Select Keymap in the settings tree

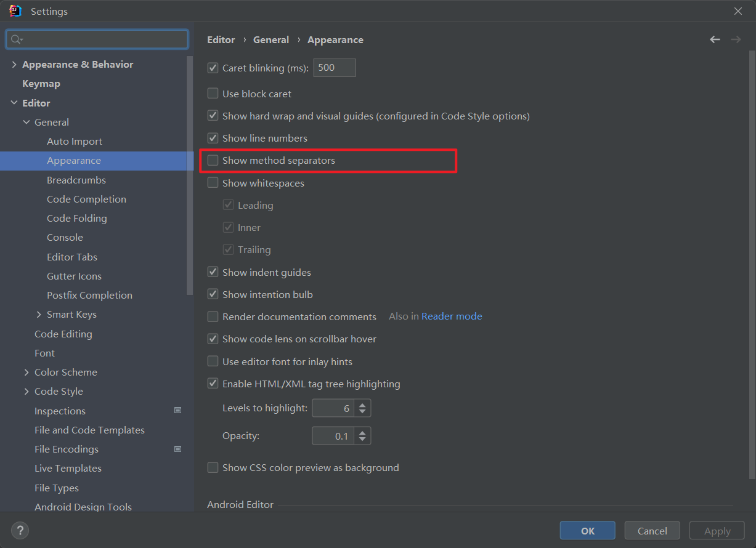[x=41, y=84]
